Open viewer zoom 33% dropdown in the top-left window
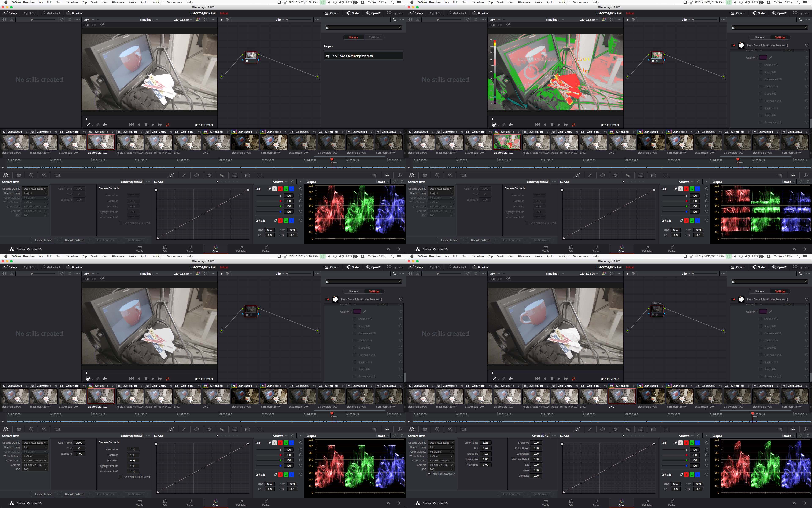This screenshot has width=812, height=508. [x=89, y=19]
